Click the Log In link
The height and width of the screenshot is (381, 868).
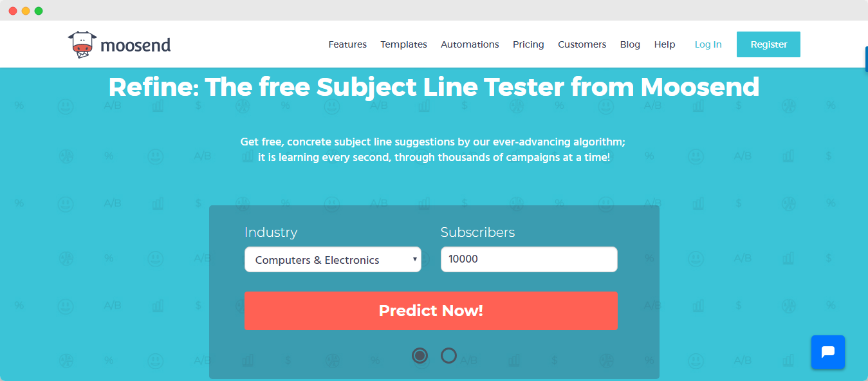pos(708,44)
